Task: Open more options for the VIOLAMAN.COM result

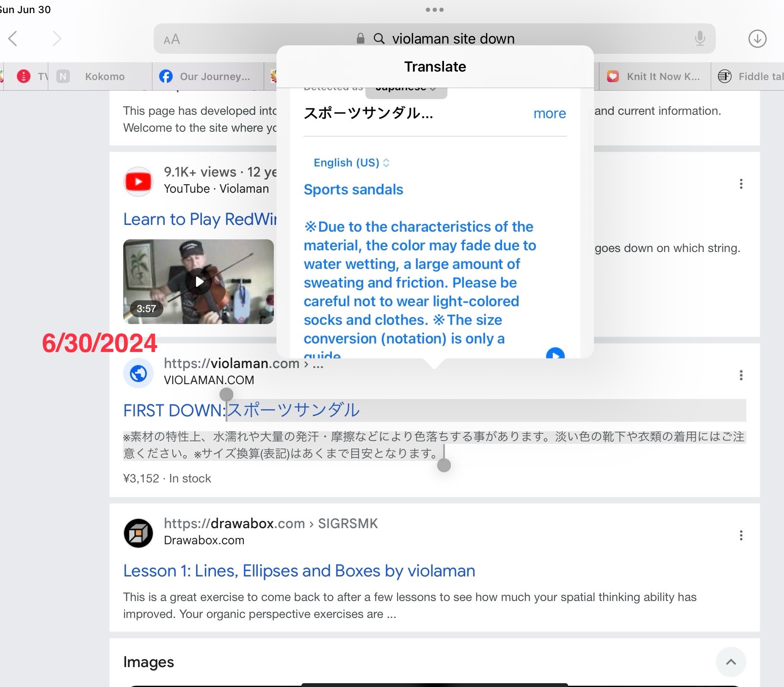Action: 741,375
